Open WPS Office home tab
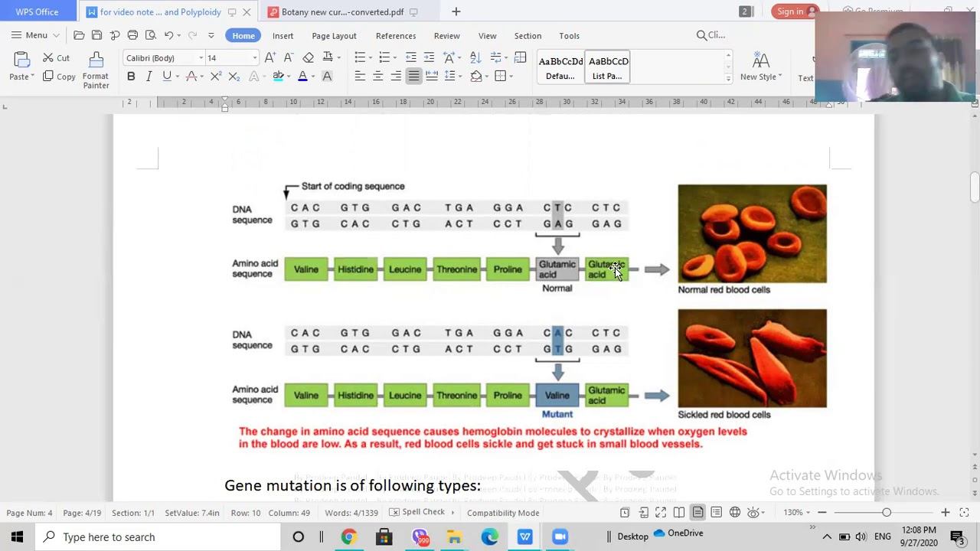Screen dimensions: 980x551 (x=37, y=11)
